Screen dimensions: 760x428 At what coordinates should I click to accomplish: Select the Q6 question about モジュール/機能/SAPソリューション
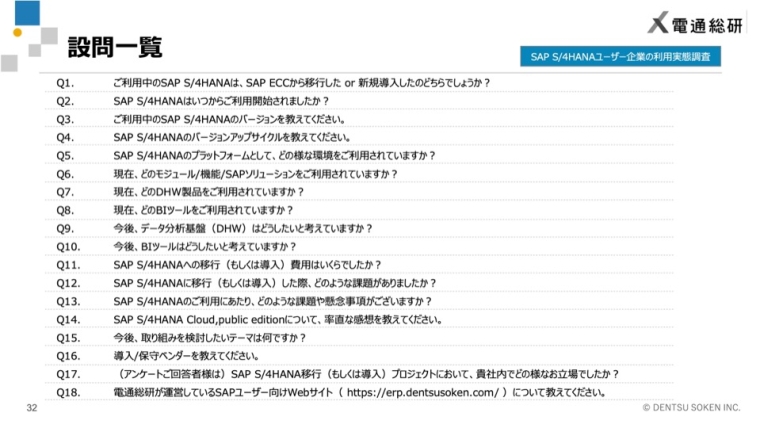click(255, 174)
